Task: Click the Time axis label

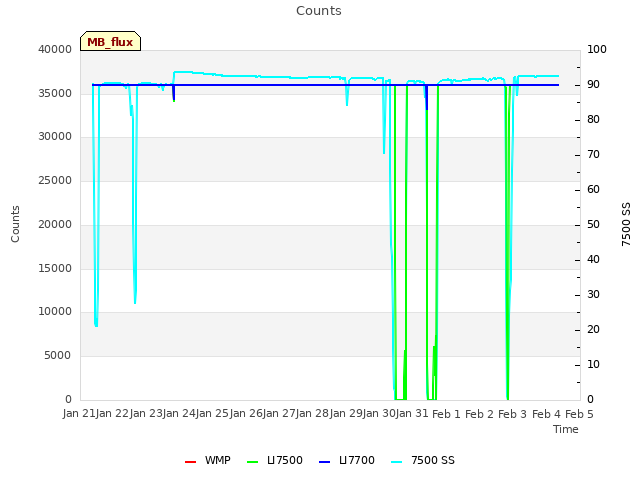Action: [x=566, y=429]
